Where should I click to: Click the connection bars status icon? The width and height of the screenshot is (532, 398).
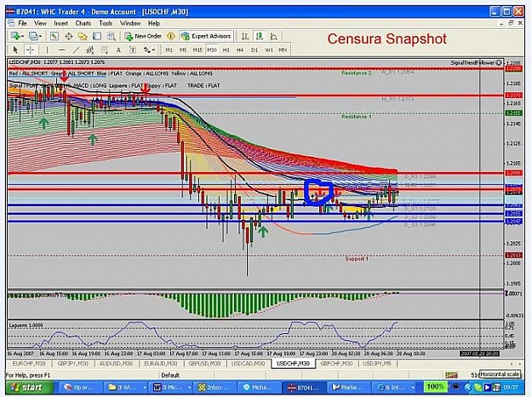click(x=451, y=375)
